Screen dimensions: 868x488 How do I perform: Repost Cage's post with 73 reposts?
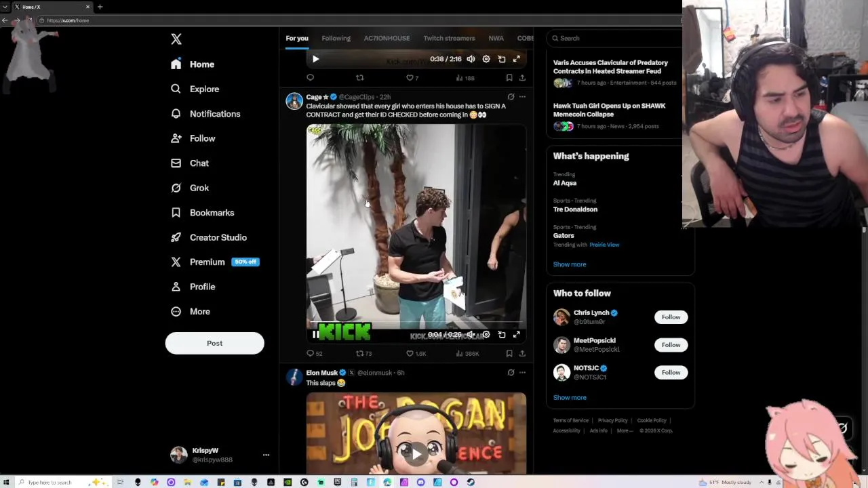[364, 353]
